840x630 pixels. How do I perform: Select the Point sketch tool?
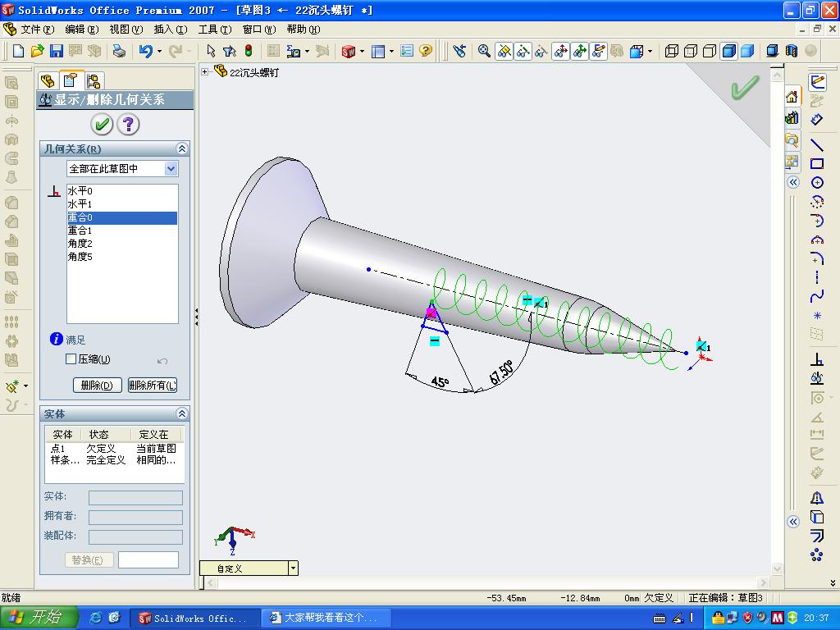point(817,315)
